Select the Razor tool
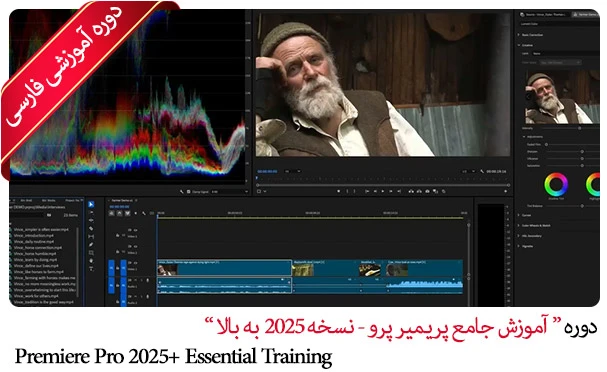This screenshot has height=372, width=607. [x=91, y=228]
